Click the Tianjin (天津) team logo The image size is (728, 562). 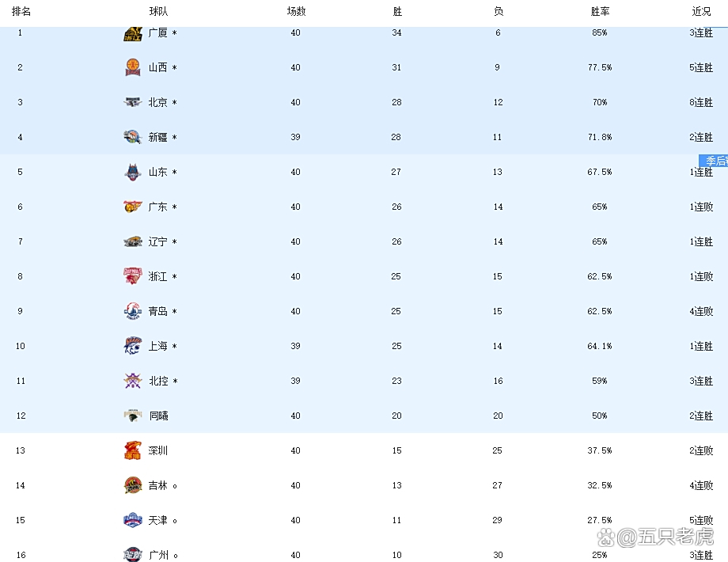pos(132,521)
